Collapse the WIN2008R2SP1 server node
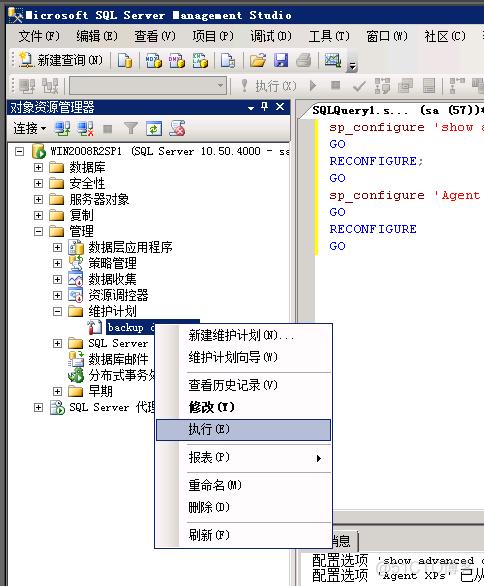The image size is (484, 586). tap(19, 152)
